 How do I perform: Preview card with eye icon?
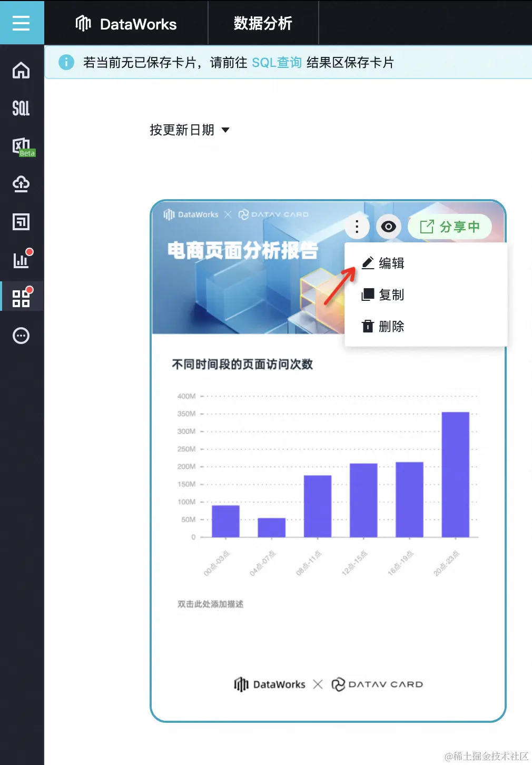389,227
